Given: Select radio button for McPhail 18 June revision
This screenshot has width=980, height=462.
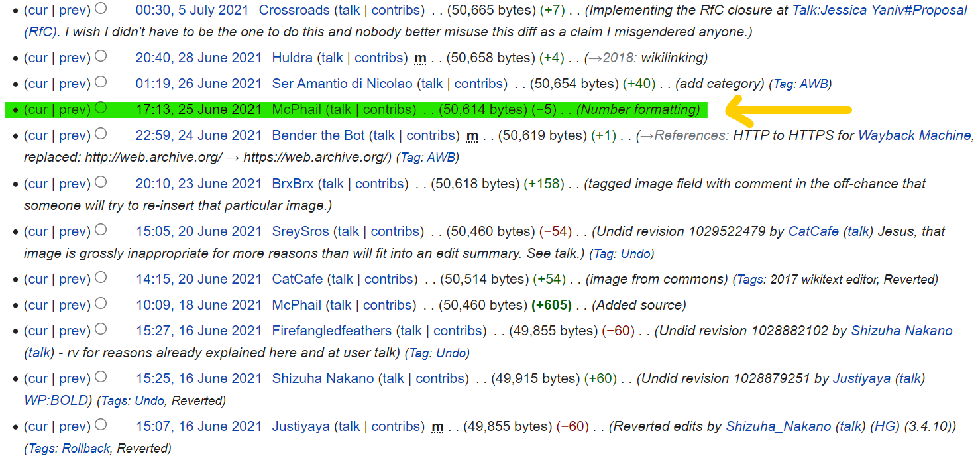Looking at the screenshot, I should pos(101,304).
